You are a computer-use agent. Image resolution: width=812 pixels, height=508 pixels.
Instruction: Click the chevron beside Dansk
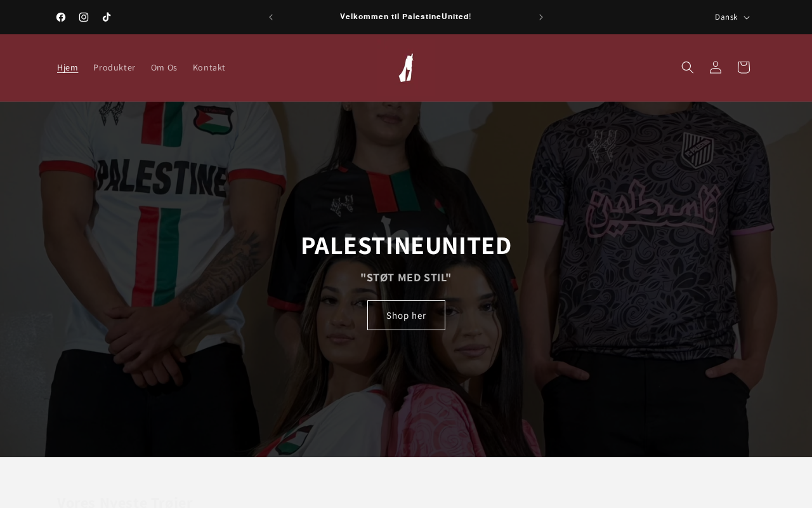click(747, 18)
